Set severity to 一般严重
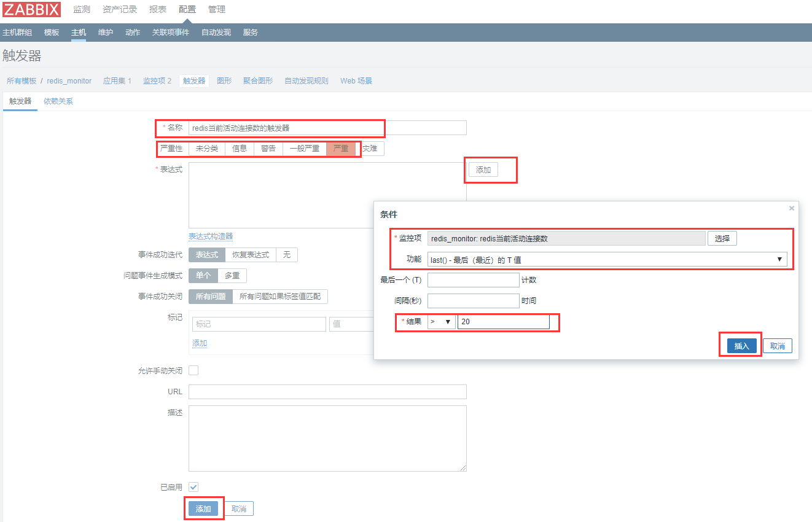The height and width of the screenshot is (522, 812). pyautogui.click(x=305, y=149)
